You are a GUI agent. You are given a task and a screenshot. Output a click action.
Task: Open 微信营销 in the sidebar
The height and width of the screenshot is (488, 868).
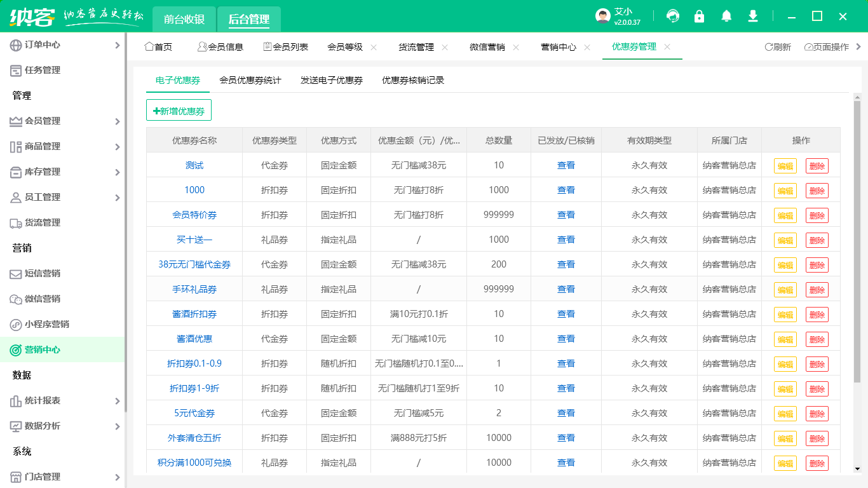[43, 299]
